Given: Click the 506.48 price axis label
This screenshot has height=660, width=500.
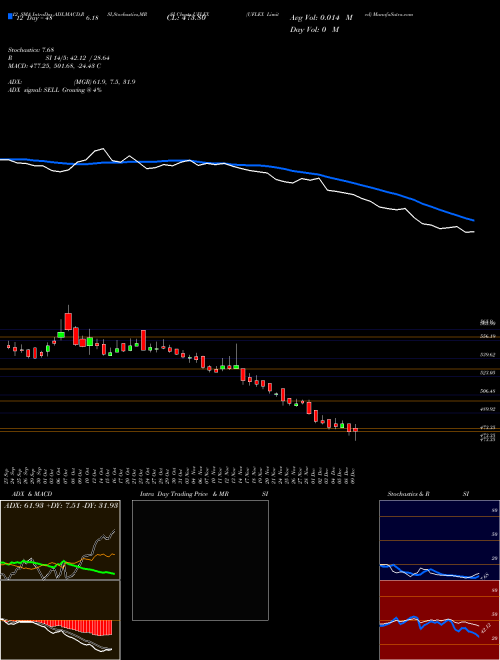Looking at the screenshot, I should point(488,391).
